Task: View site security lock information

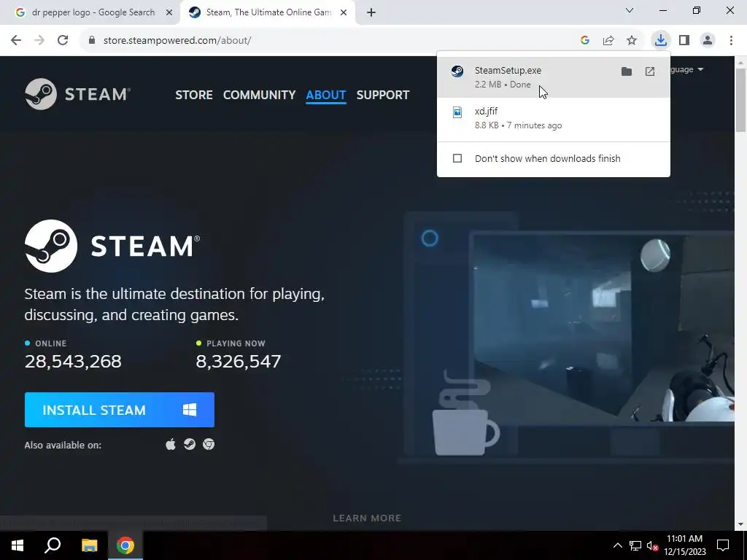Action: [x=92, y=40]
